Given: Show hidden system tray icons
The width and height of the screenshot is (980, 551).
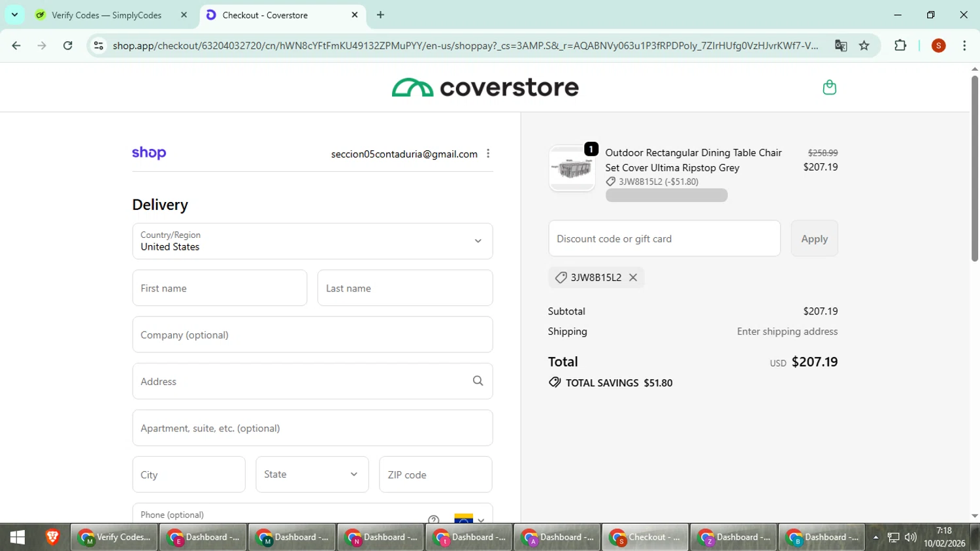Looking at the screenshot, I should [875, 538].
